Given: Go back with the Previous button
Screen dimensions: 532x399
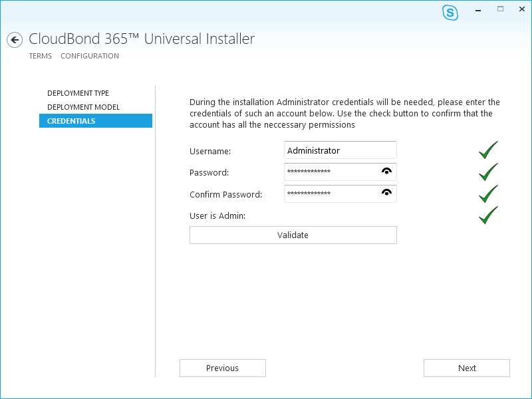Looking at the screenshot, I should pos(223,368).
